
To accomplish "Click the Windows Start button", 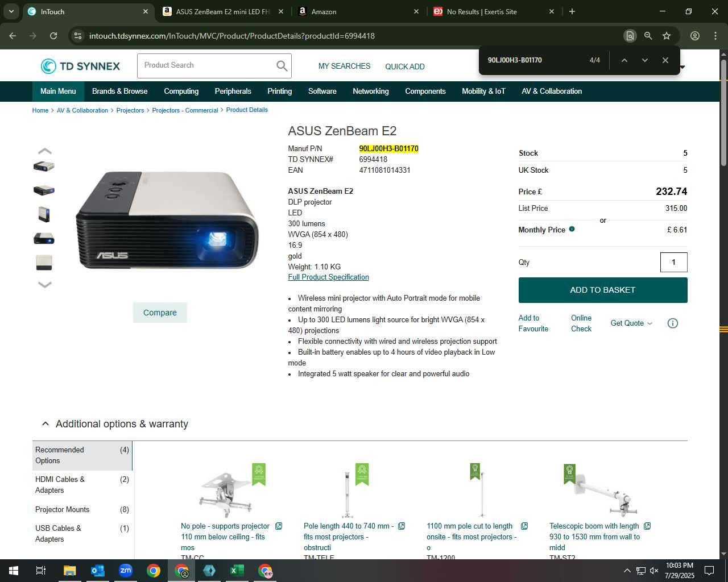I will click(x=14, y=571).
